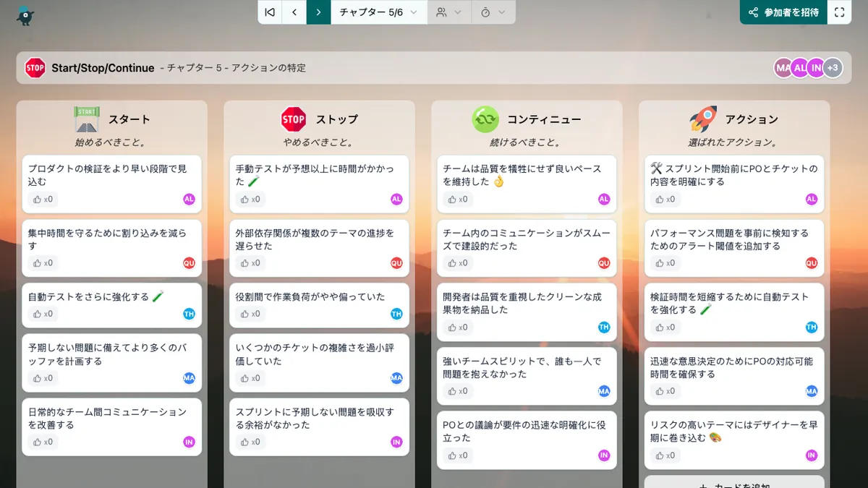
Task: Open the timer dropdown menu
Action: pos(493,12)
